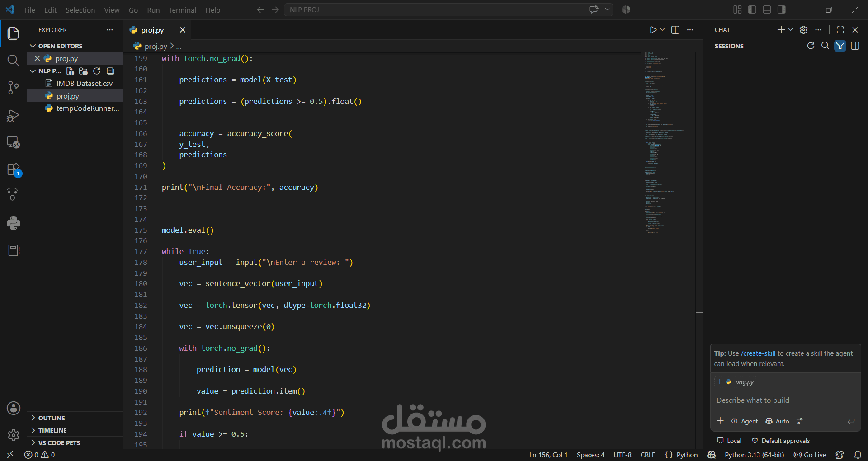The image size is (868, 461).
Task: Click the 'Describe what to build' input
Action: click(x=785, y=400)
